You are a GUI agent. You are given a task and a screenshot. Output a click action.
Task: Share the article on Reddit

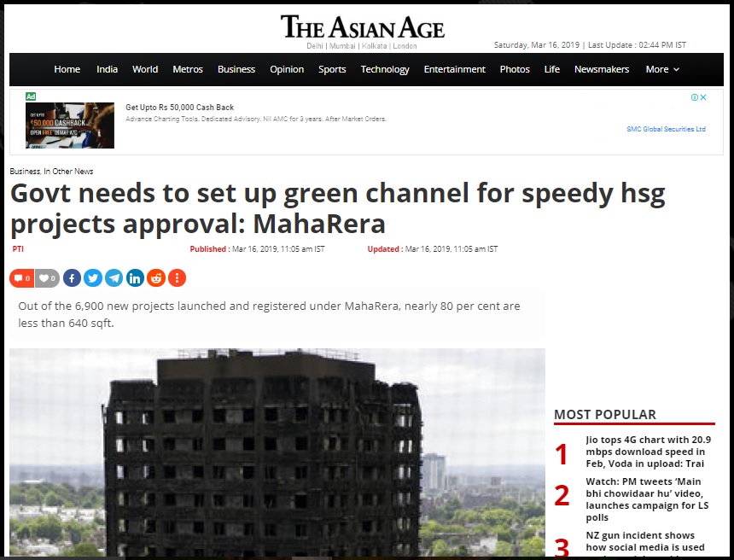tap(156, 278)
